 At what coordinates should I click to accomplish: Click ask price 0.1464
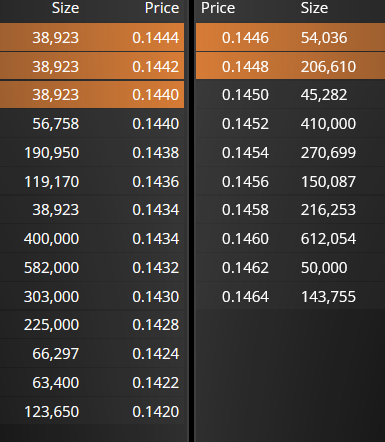pos(245,296)
